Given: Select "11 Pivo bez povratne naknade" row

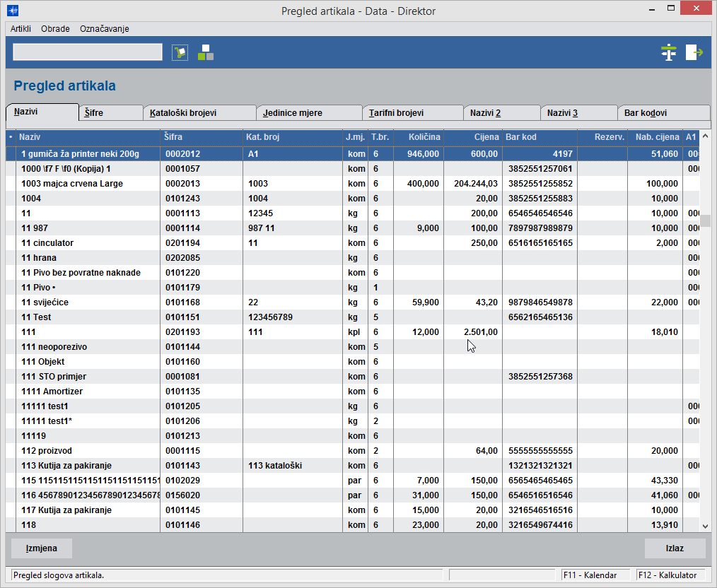Looking at the screenshot, I should (352, 273).
